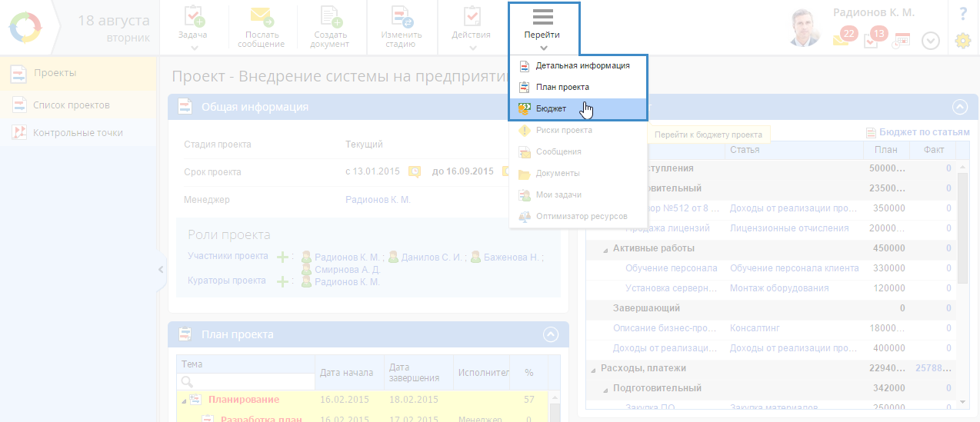Collapse the left sidebar with arrow handle
The height and width of the screenshot is (422, 980).
pyautogui.click(x=160, y=269)
